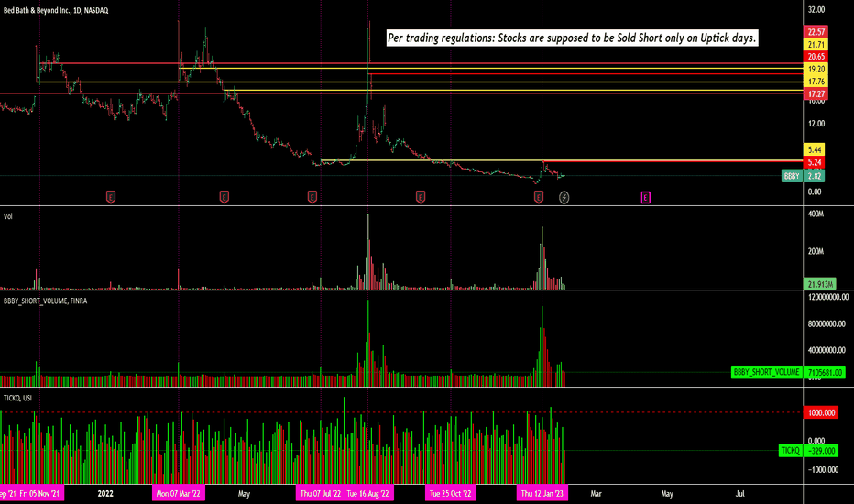Click the Mar label on the time axis
This screenshot has width=854, height=504.
coord(596,494)
